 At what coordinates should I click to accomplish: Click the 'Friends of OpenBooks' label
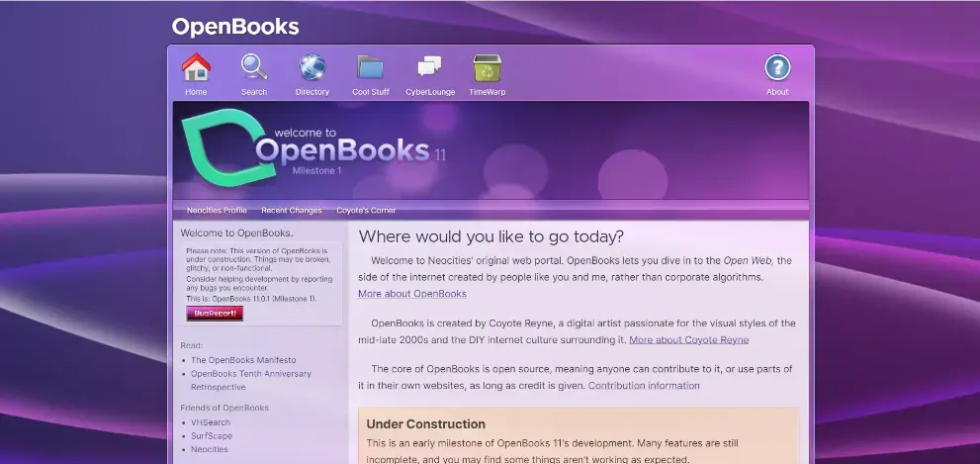click(224, 408)
